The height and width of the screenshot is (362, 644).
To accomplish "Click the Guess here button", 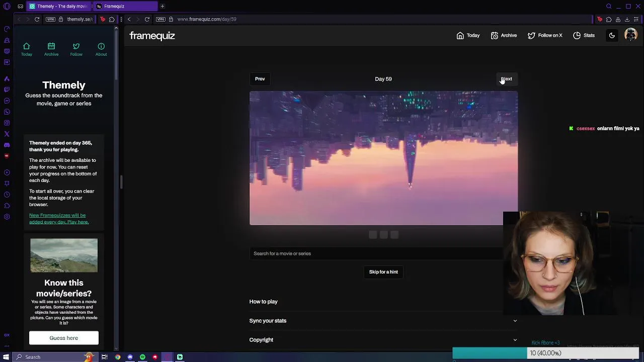I will coord(64,338).
